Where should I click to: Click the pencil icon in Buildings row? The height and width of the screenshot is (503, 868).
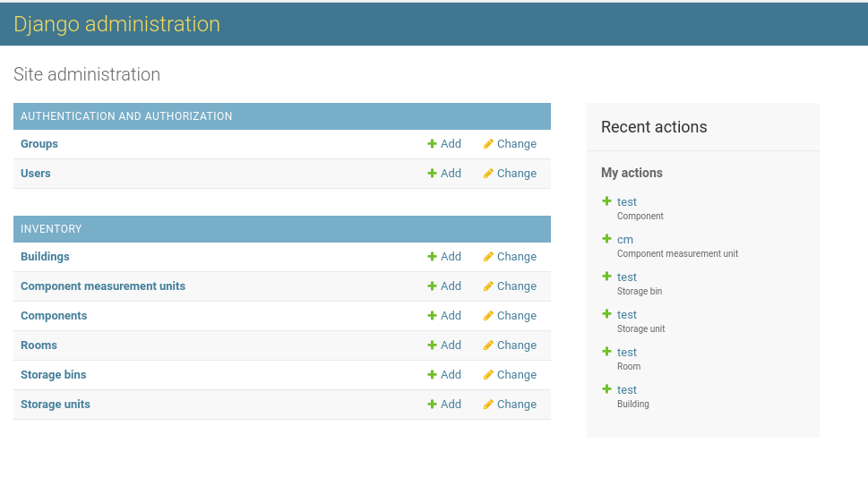pos(487,257)
